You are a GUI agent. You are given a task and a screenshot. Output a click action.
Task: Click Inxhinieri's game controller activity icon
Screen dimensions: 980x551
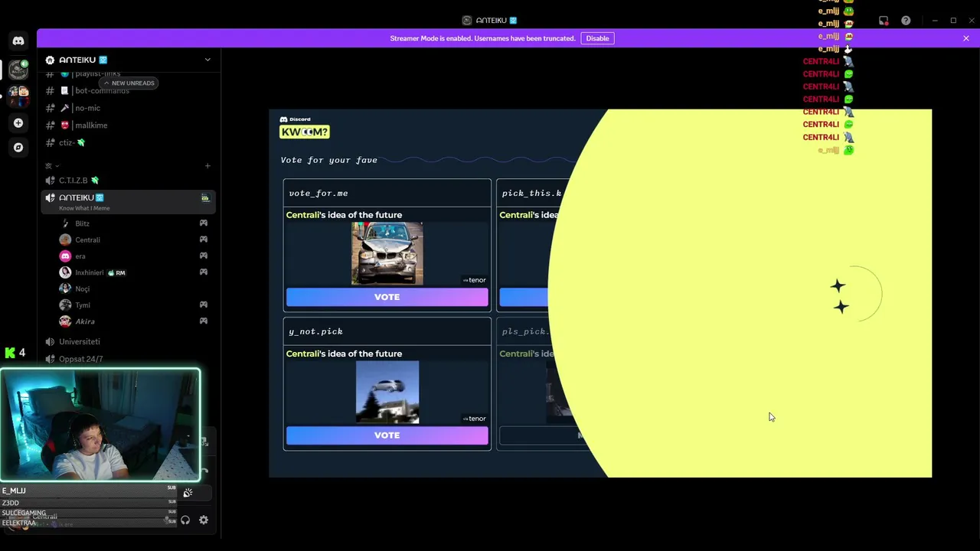[x=204, y=272]
